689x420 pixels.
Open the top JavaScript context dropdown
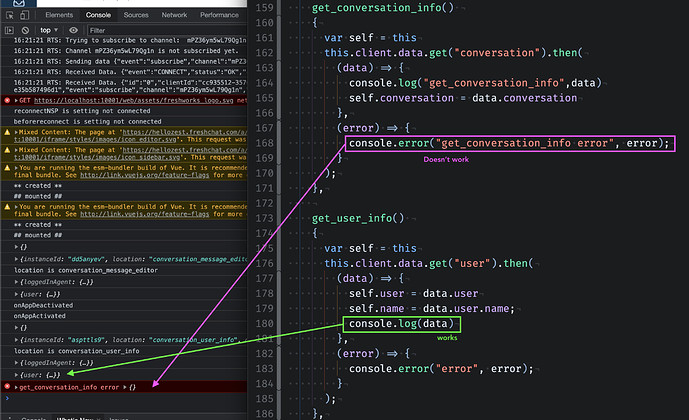[x=49, y=30]
